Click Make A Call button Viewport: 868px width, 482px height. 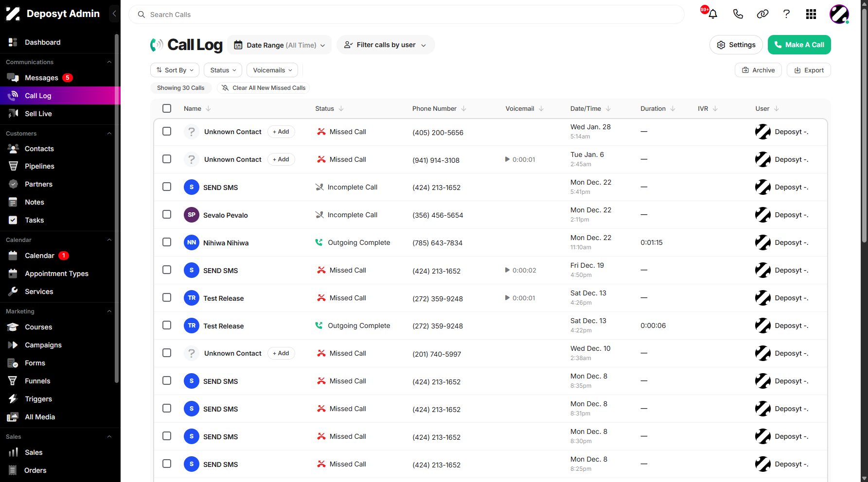(799, 45)
